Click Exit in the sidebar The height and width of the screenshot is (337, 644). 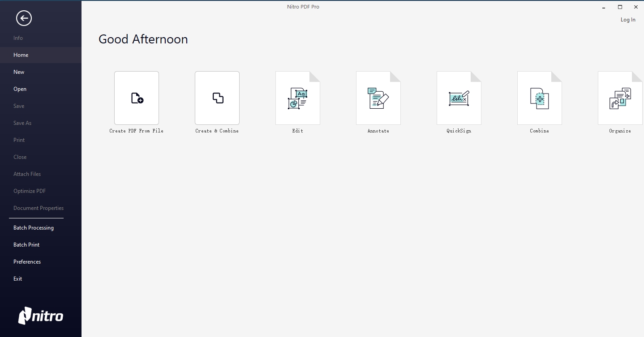click(x=17, y=279)
